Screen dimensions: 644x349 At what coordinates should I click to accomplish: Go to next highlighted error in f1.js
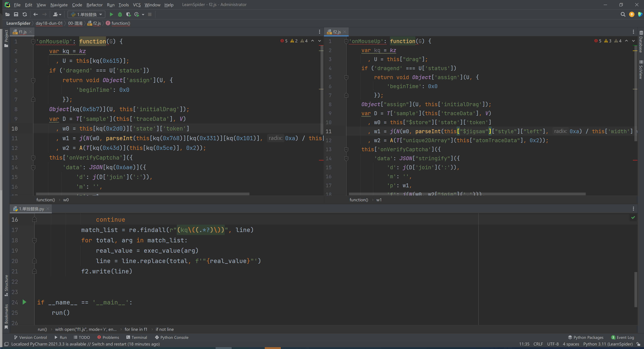320,41
